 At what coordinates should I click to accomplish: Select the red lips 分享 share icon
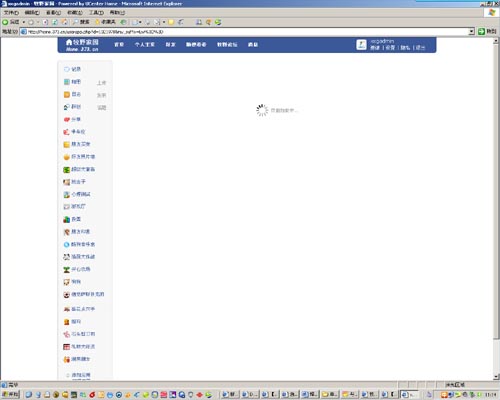tap(67, 119)
